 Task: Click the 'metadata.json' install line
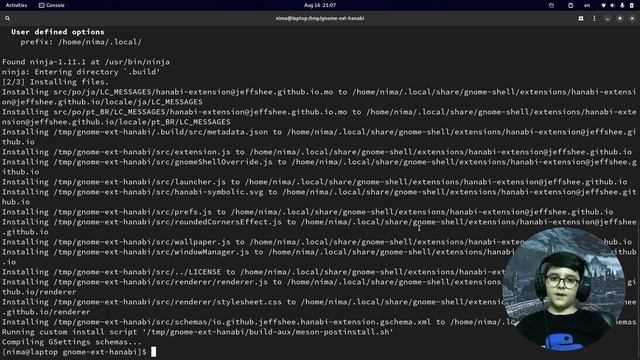tap(319, 137)
